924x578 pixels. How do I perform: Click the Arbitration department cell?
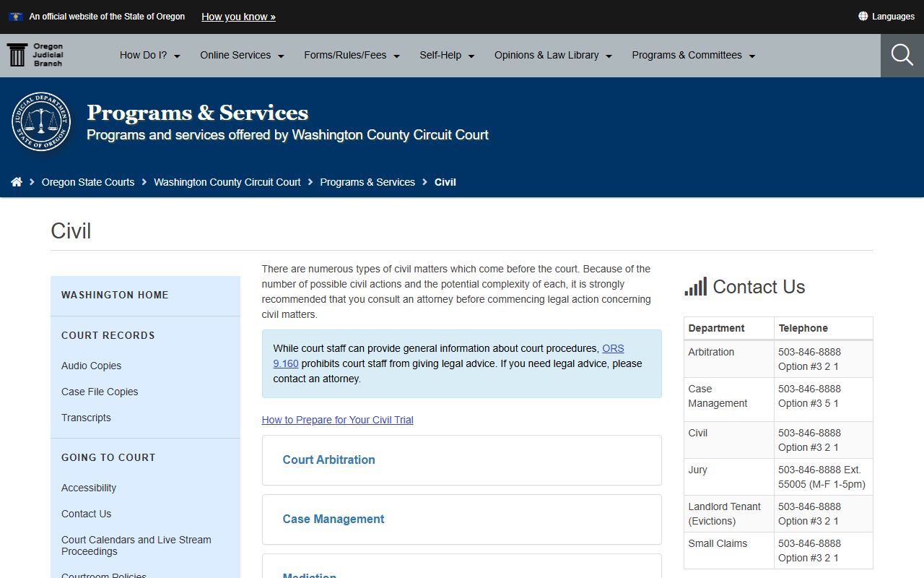[x=729, y=359]
